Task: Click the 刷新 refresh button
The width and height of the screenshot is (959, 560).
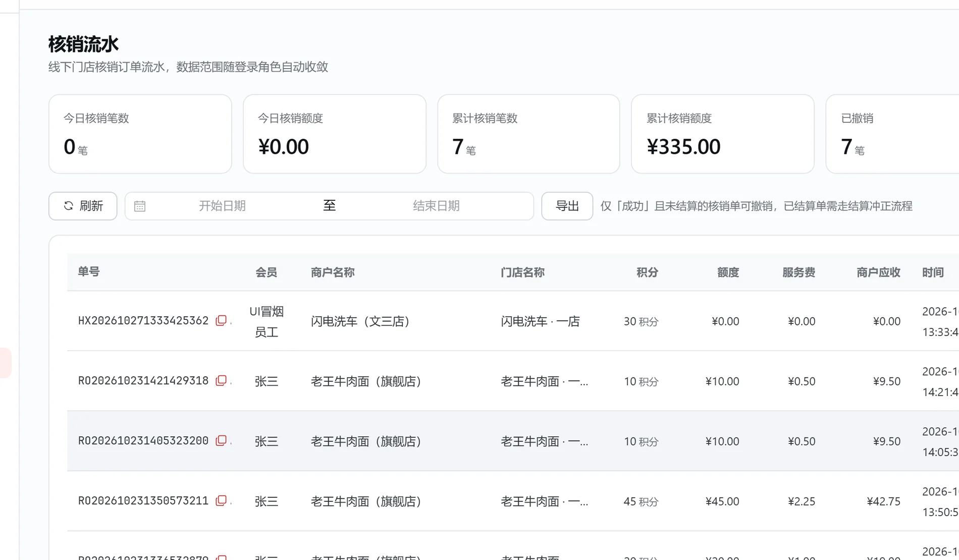Action: tap(83, 206)
